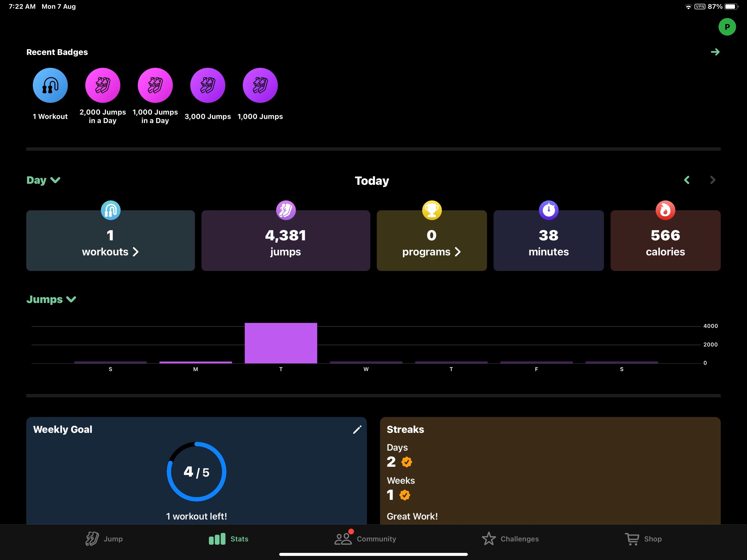Viewport: 747px width, 560px height.
Task: Tap the 1 Workout badge icon
Action: 50,86
